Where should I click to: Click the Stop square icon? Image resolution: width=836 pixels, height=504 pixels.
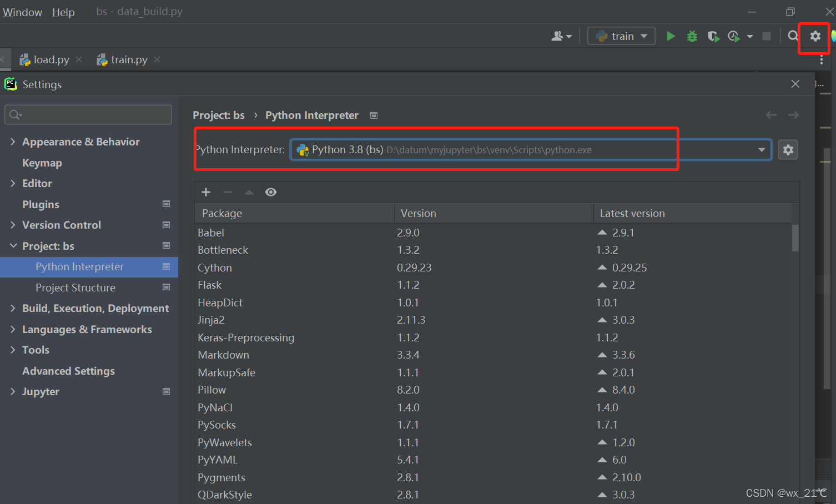coord(767,36)
